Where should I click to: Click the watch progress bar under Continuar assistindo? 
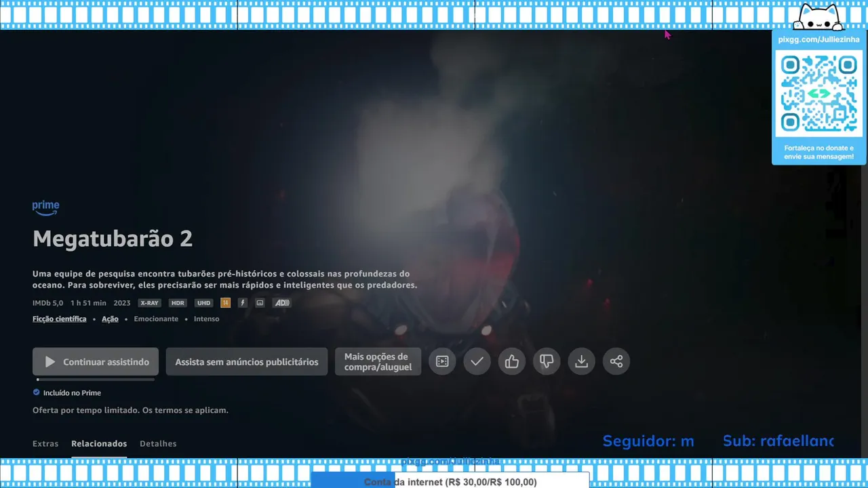coord(96,380)
